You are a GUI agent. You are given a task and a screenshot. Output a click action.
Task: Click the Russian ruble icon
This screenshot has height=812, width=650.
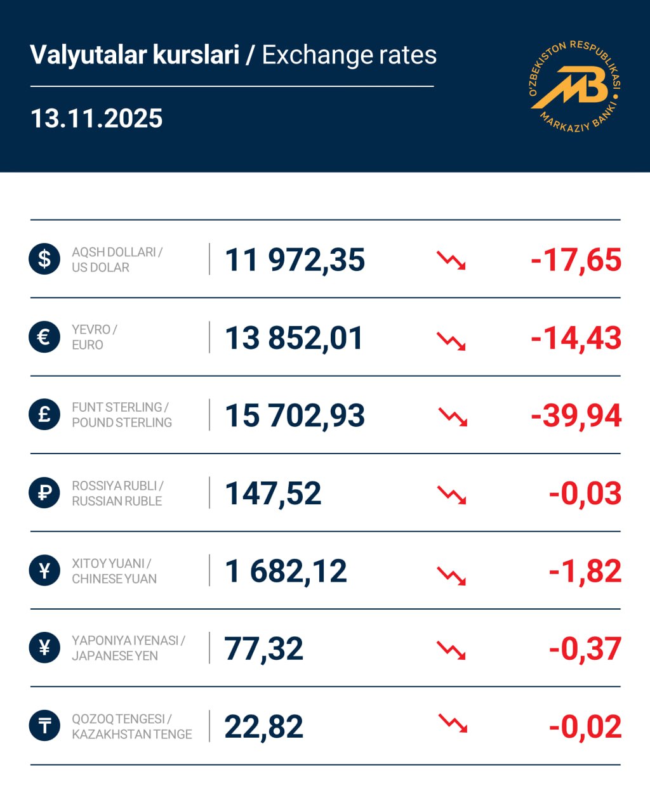[x=44, y=493]
